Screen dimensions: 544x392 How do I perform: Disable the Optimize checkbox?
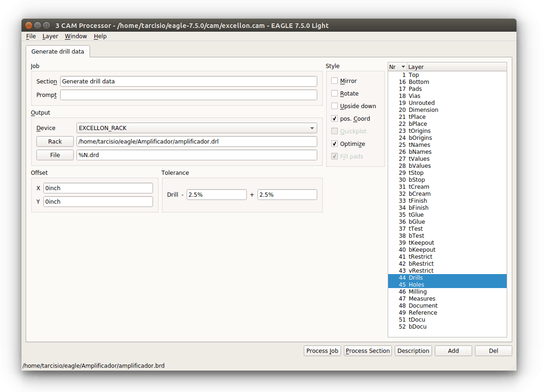click(335, 144)
